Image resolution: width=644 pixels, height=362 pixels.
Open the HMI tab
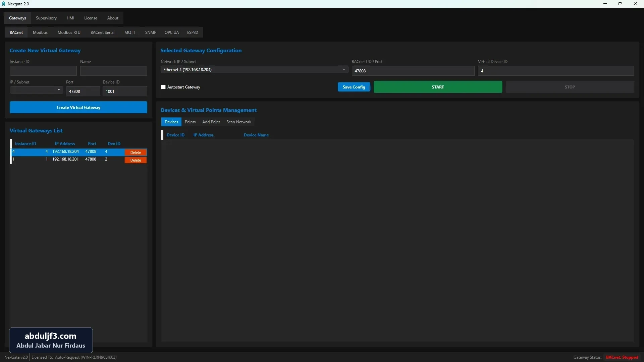(x=70, y=18)
